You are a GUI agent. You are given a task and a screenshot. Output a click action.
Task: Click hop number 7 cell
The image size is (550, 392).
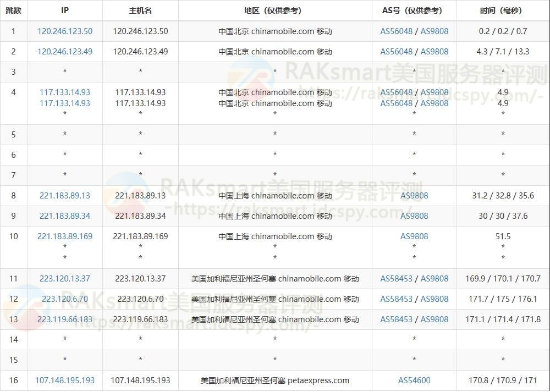pos(13,175)
